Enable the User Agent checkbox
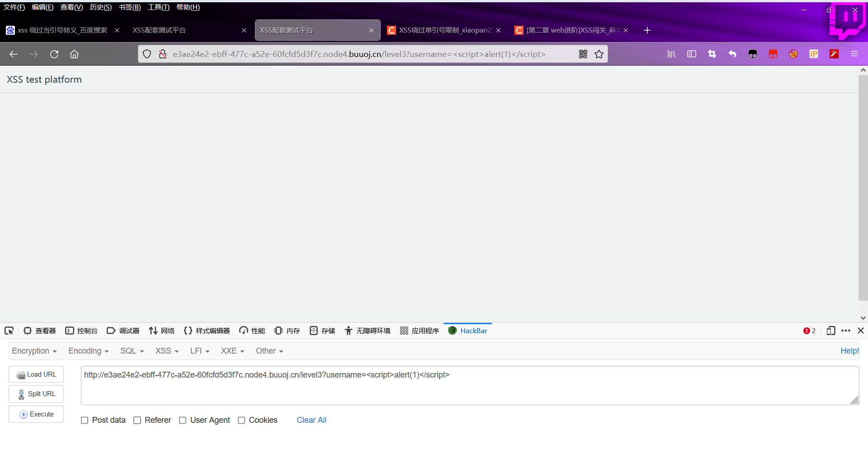The width and height of the screenshot is (868, 468). 183,420
